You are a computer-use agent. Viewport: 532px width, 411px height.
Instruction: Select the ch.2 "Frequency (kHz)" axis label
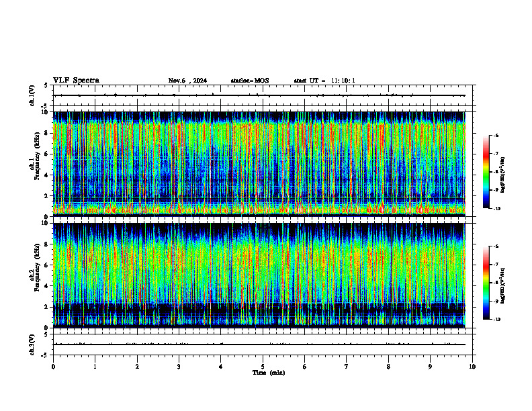[38, 267]
